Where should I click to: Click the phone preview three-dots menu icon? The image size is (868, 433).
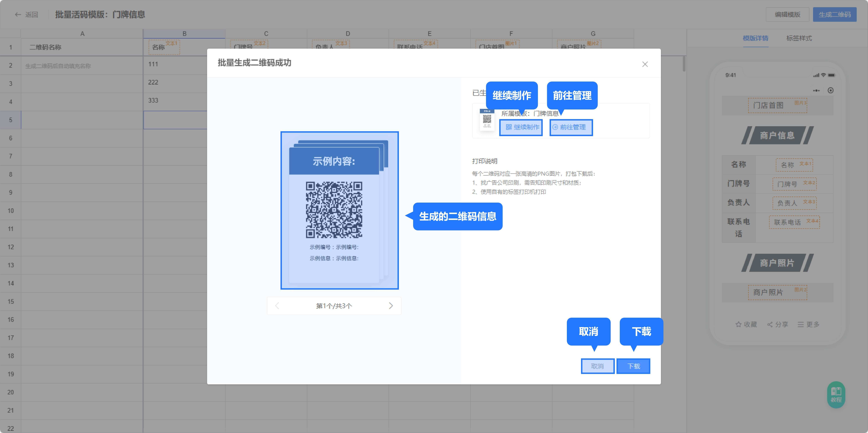pyautogui.click(x=816, y=90)
